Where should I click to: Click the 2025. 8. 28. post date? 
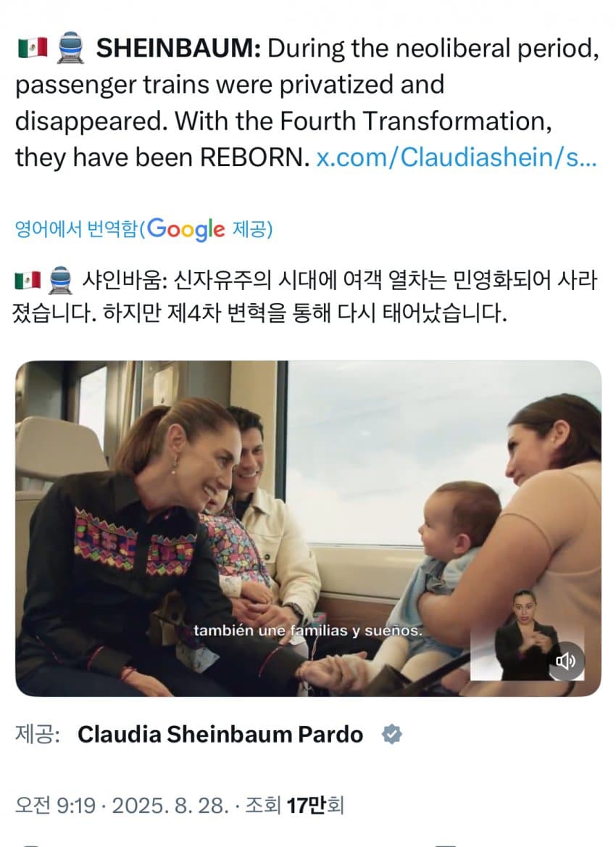[170, 806]
